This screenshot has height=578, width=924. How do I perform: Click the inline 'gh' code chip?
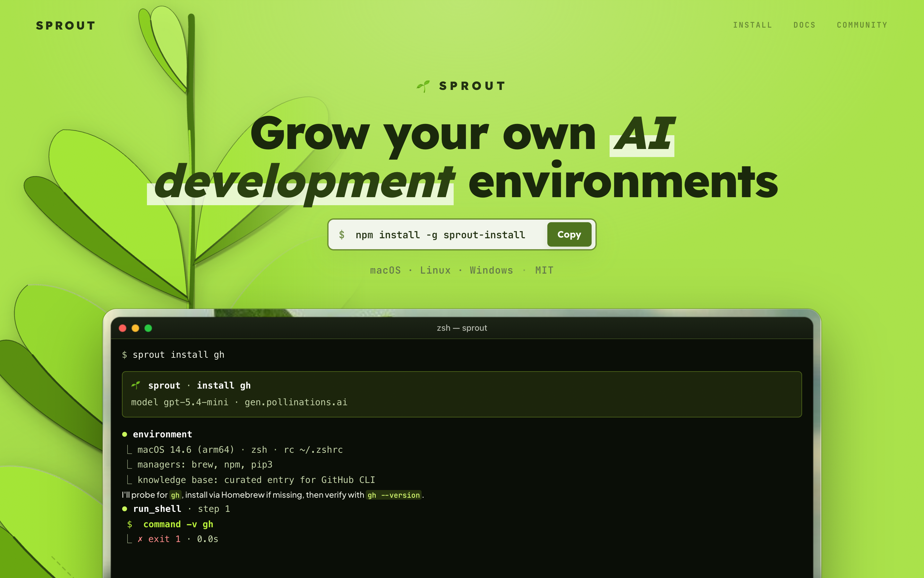(175, 495)
